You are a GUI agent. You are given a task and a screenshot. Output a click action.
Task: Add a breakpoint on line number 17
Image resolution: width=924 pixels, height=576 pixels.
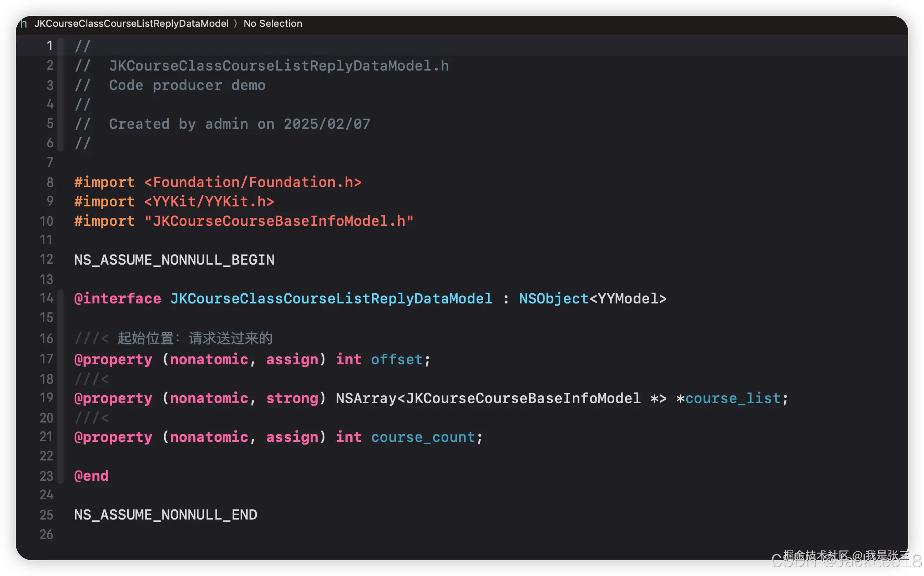point(46,359)
